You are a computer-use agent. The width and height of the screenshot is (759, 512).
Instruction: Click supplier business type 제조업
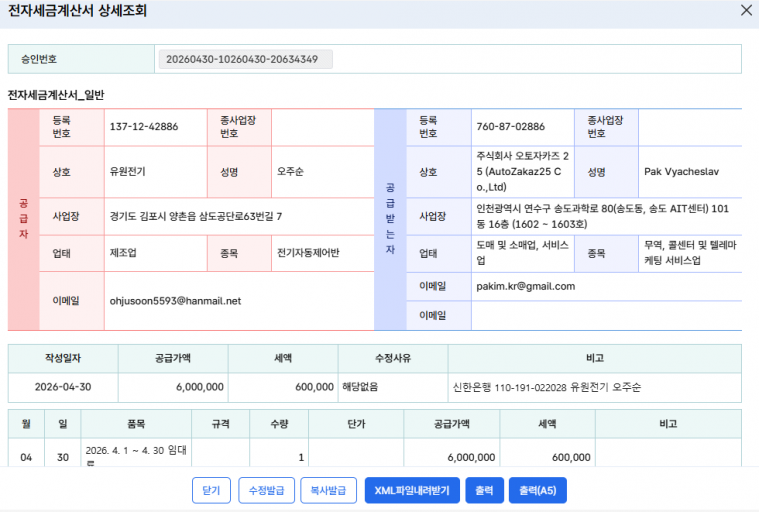pos(123,253)
